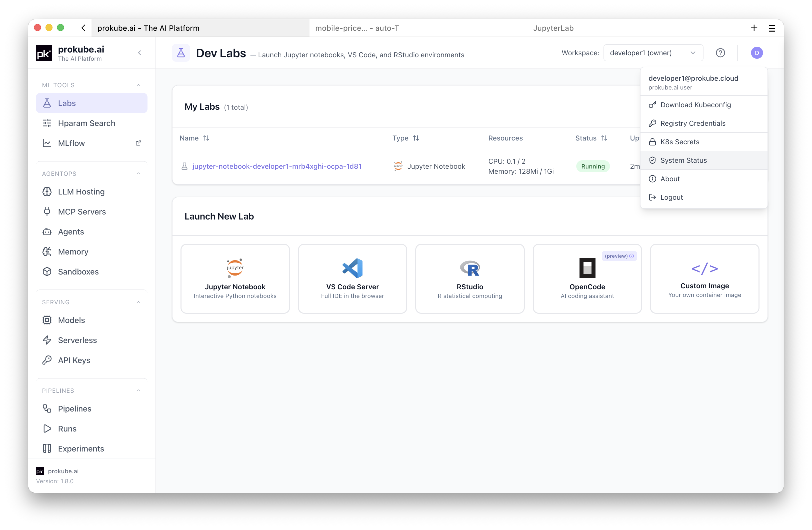Open new tab with plus icon

click(x=754, y=28)
